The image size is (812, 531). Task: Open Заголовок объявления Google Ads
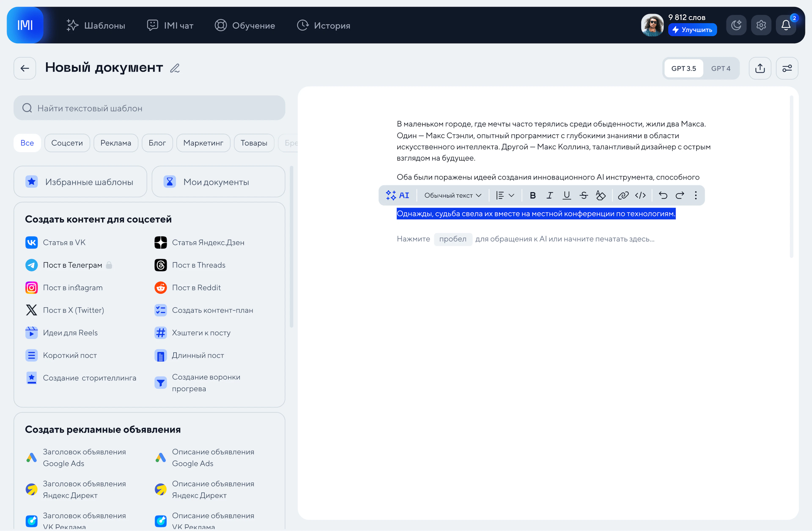click(x=76, y=457)
